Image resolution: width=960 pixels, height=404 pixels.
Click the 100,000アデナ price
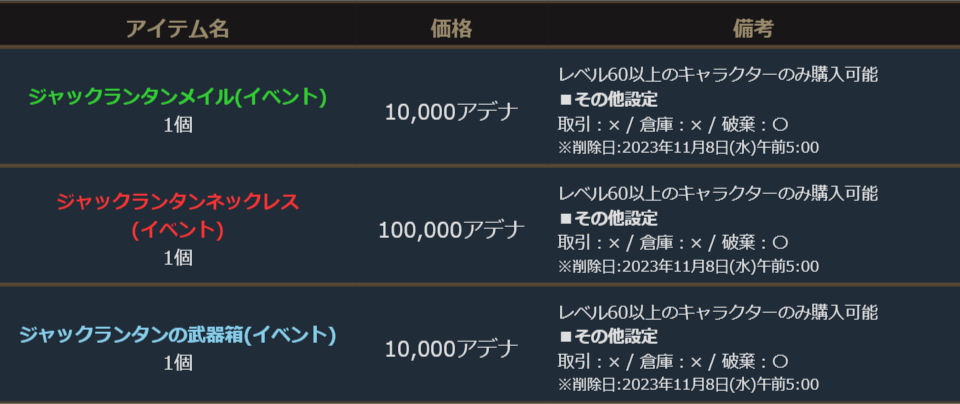point(451,230)
